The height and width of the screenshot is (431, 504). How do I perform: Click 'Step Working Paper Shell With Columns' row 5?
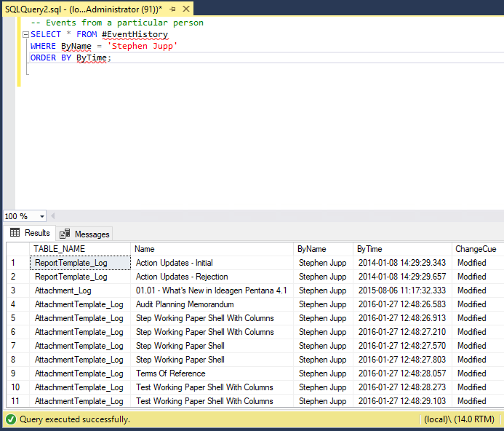click(x=212, y=318)
